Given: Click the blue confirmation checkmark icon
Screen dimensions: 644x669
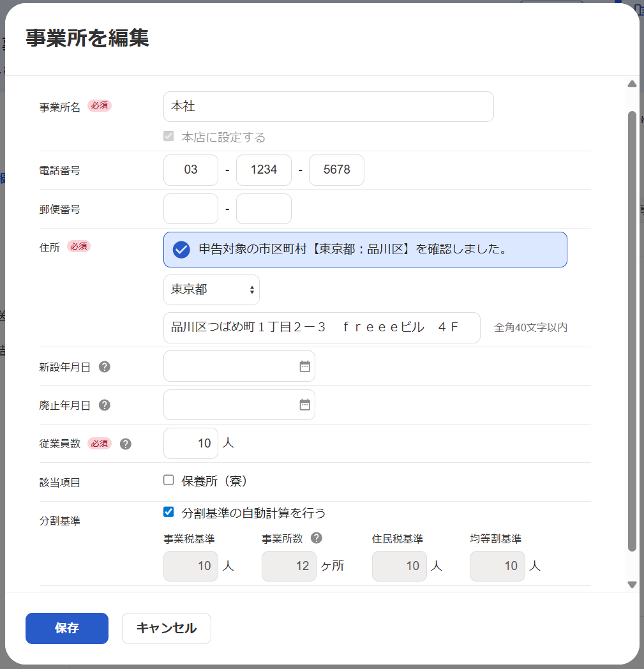Looking at the screenshot, I should click(x=181, y=250).
